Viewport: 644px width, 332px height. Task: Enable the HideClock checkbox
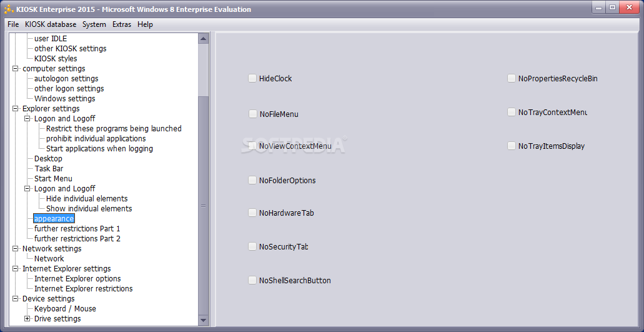pyautogui.click(x=252, y=78)
